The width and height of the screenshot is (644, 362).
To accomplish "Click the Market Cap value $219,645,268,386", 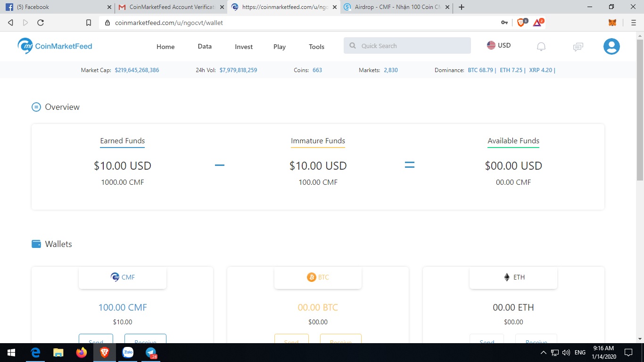I will (x=137, y=70).
